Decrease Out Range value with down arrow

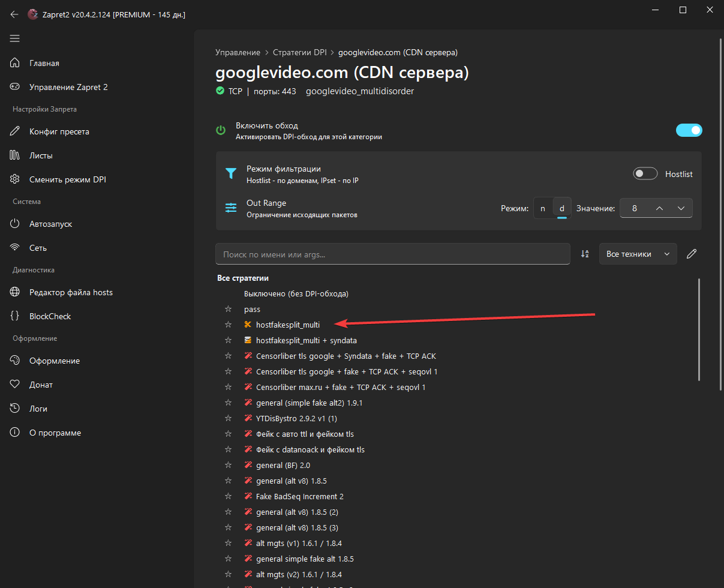tap(681, 208)
